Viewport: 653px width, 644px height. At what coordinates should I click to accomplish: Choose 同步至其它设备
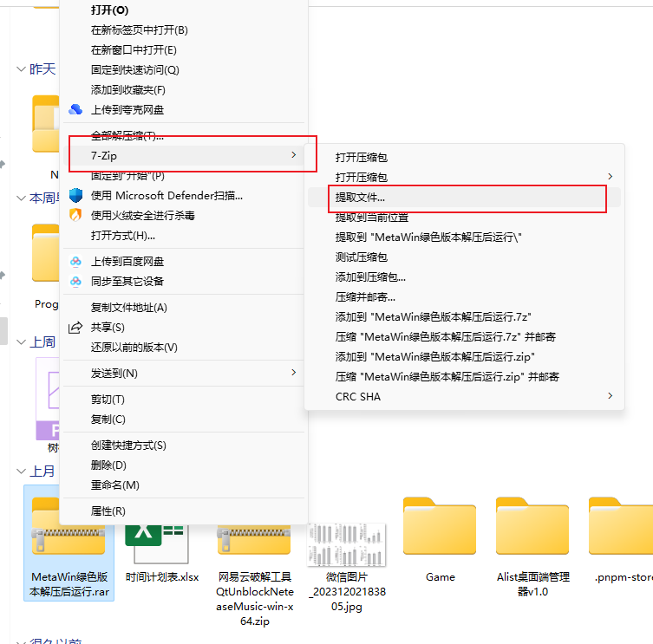tap(184, 282)
